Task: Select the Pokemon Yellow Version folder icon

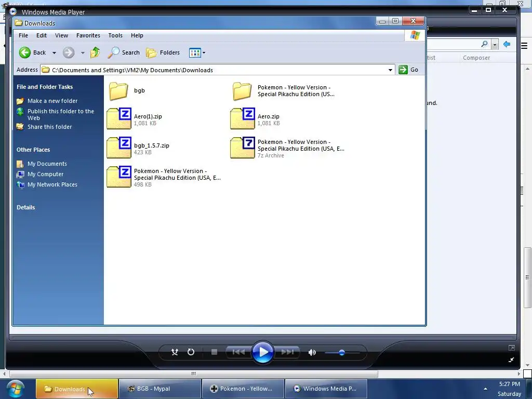Action: tap(242, 91)
